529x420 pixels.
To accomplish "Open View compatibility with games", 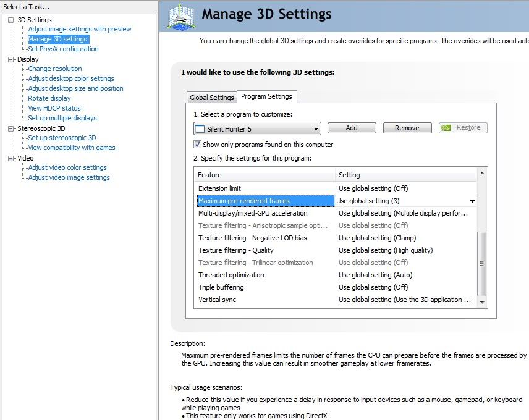I will click(72, 148).
